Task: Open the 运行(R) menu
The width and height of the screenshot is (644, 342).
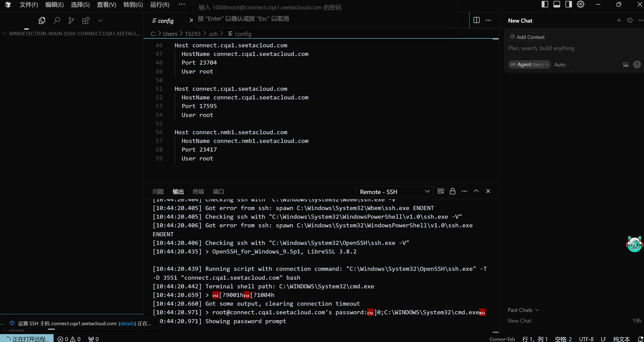Action: click(x=160, y=5)
